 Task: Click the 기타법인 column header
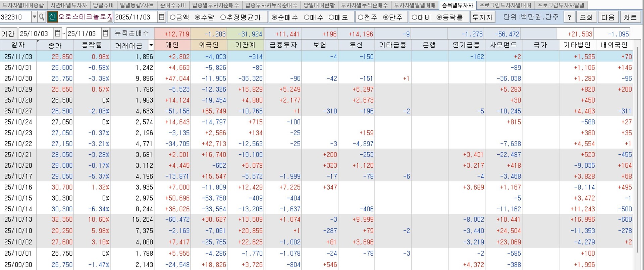[577, 45]
